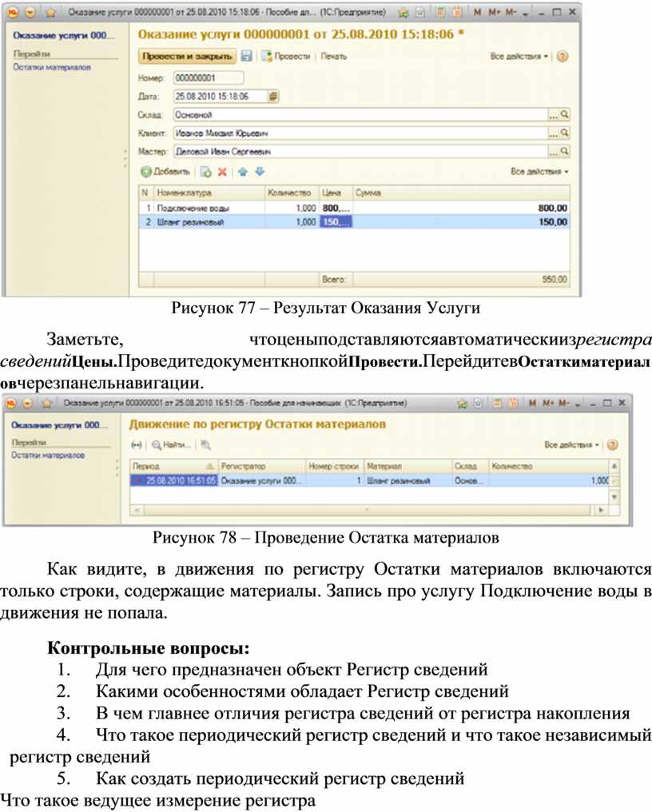Click the green Добавить add row button
Image resolution: width=652 pixels, height=812 pixels.
(165, 171)
